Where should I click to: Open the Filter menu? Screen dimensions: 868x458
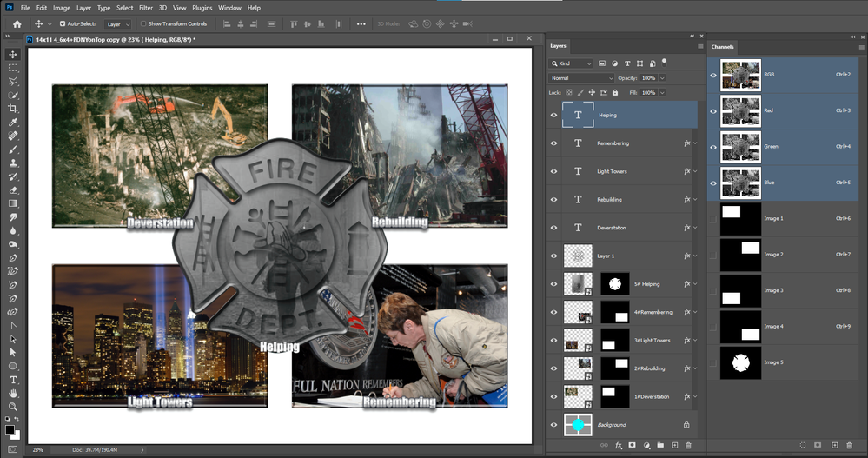[146, 8]
